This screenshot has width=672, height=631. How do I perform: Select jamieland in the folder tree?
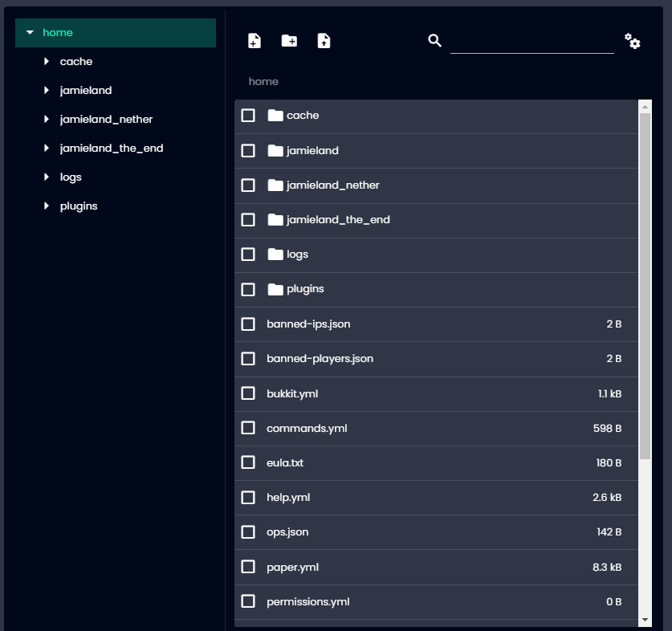pyautogui.click(x=86, y=91)
